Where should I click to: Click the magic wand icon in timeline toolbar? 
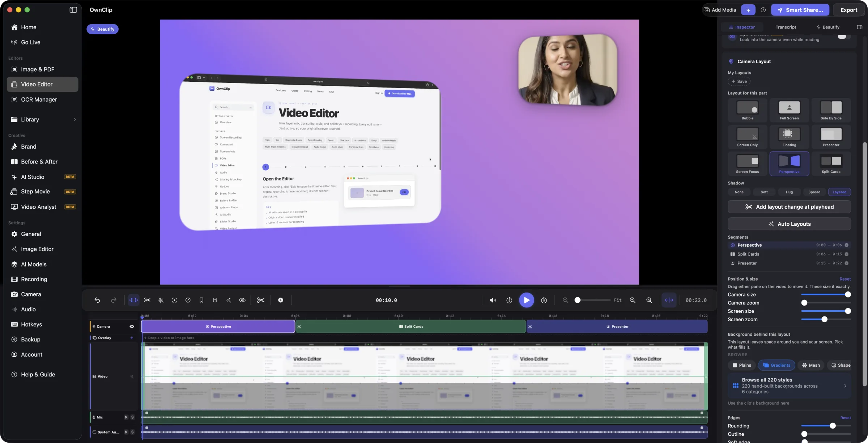229,300
